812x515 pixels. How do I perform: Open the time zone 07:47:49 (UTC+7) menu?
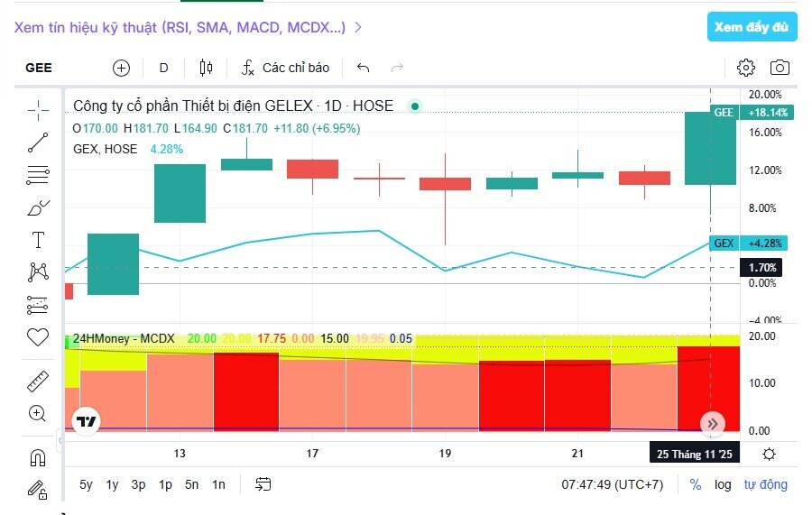point(612,484)
